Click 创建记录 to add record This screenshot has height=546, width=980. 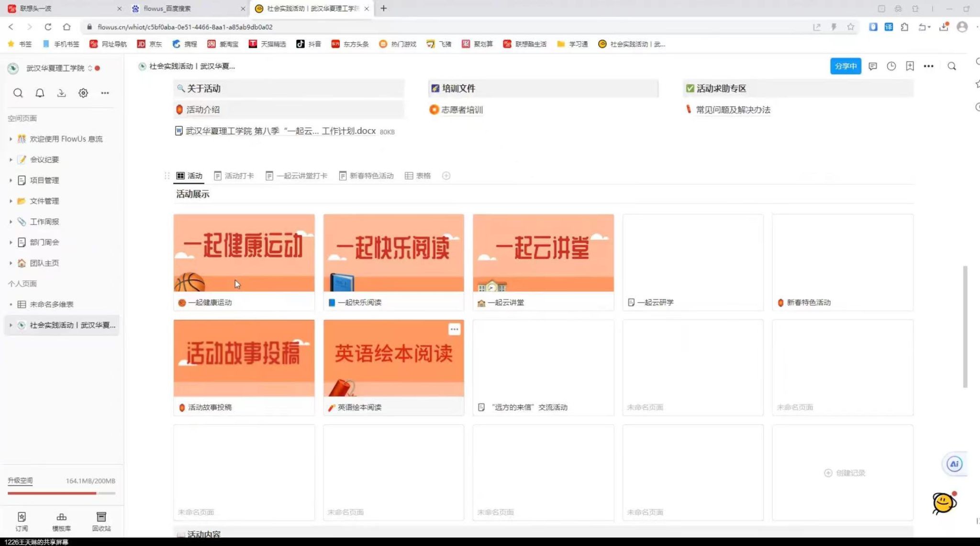[x=845, y=473]
